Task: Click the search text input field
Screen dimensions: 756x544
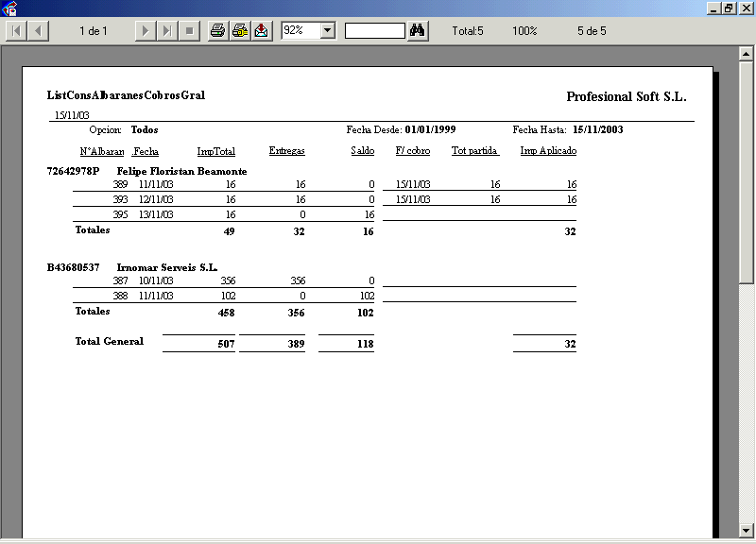Action: point(374,31)
